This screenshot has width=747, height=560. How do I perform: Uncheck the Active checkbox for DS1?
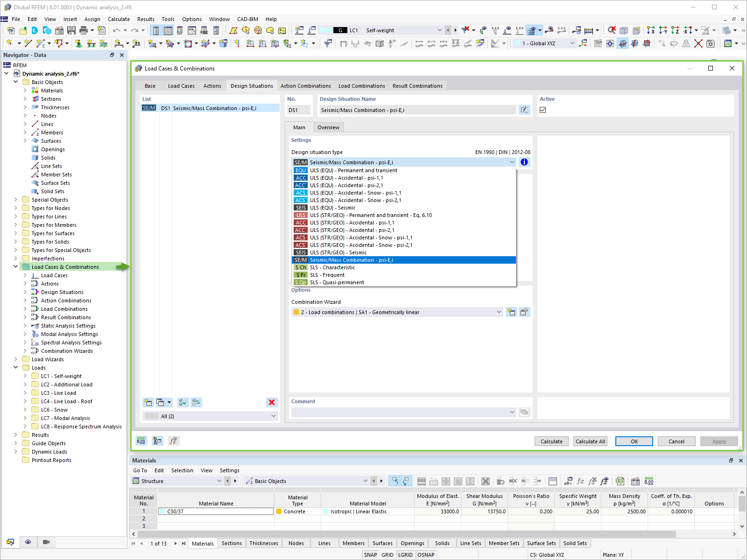[543, 109]
